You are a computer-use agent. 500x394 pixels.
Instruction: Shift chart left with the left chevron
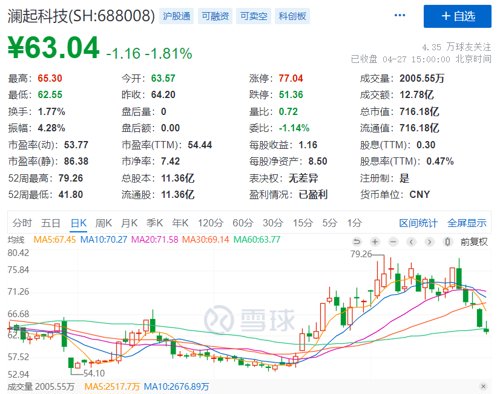pos(411,242)
